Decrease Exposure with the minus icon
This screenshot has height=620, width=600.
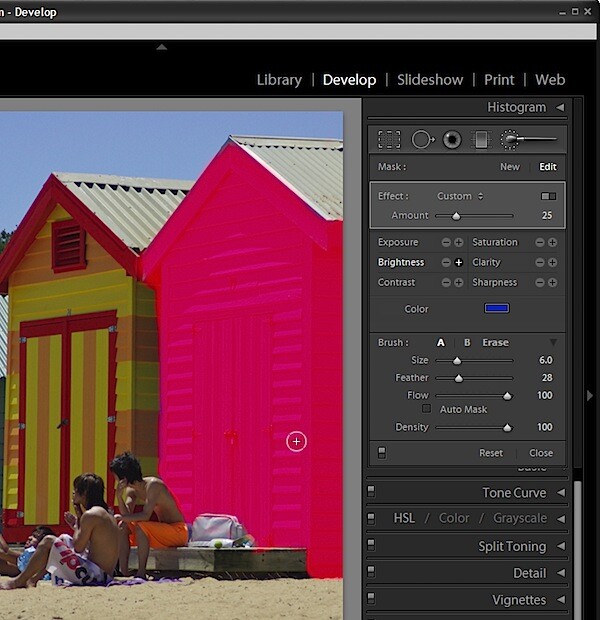[x=446, y=242]
